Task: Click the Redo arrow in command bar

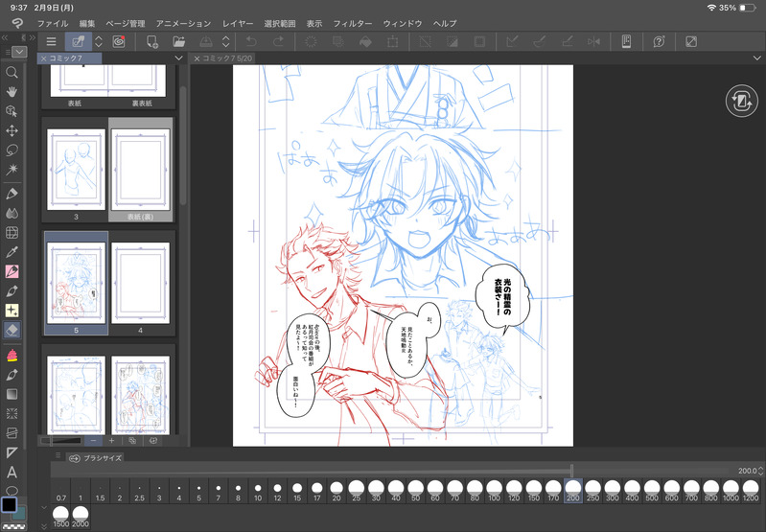Action: point(278,41)
